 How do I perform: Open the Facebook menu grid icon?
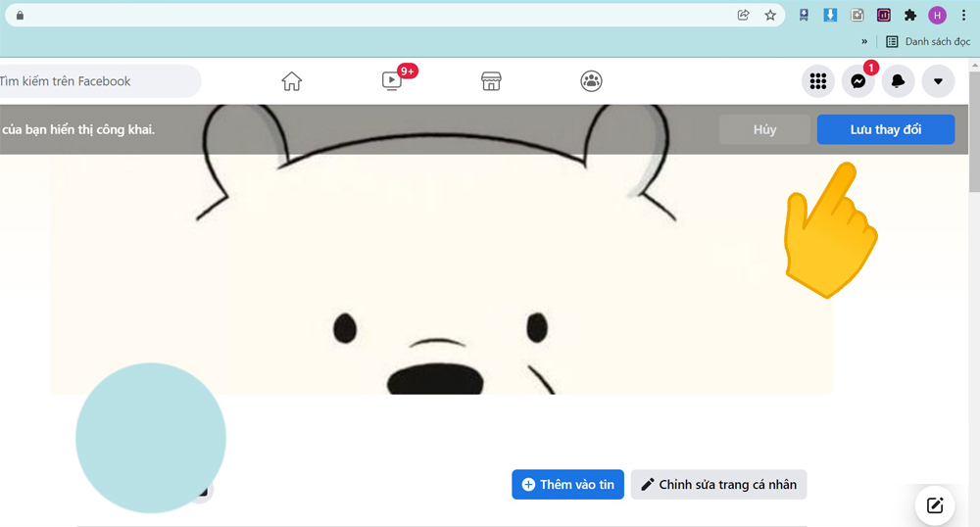tap(817, 81)
